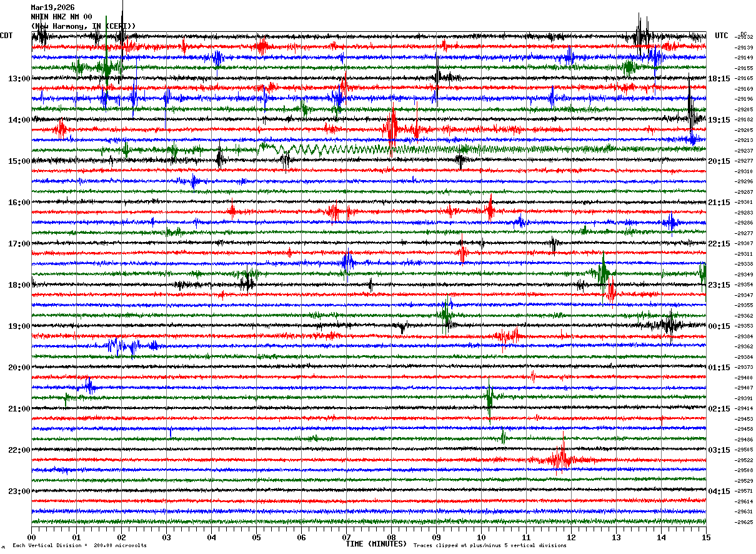This screenshot has height=554, width=756.
Task: Click the '01:15' UTC time label
Action: tap(719, 368)
